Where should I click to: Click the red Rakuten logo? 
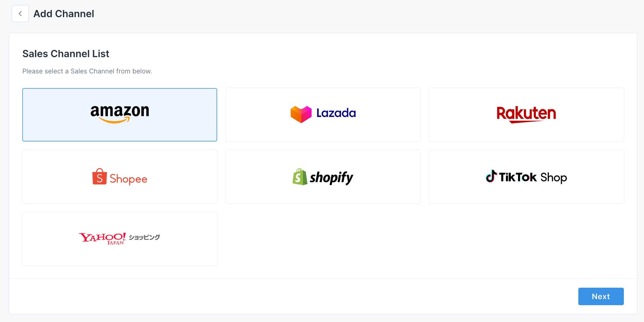[x=526, y=114]
